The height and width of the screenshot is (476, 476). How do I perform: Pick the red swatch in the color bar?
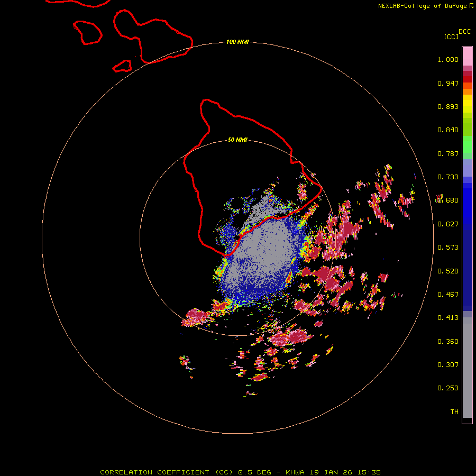coord(467,79)
